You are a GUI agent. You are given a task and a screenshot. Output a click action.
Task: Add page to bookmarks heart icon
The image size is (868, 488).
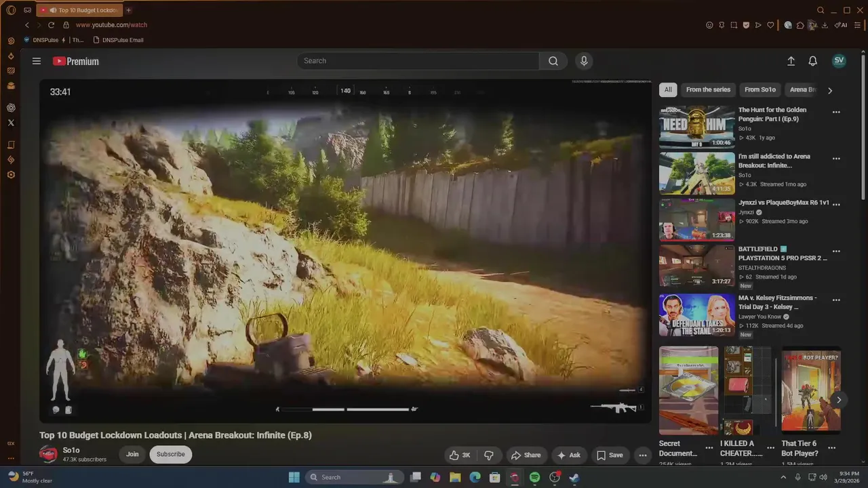click(x=770, y=25)
